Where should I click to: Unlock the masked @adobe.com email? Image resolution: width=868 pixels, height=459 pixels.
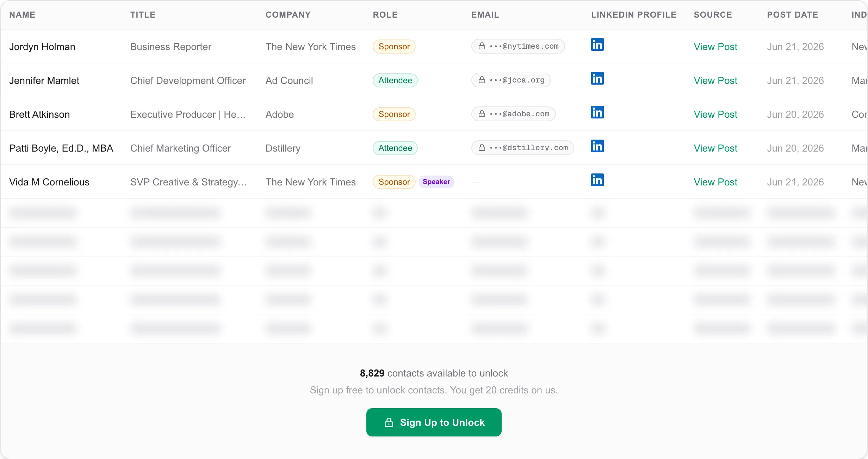click(x=513, y=114)
